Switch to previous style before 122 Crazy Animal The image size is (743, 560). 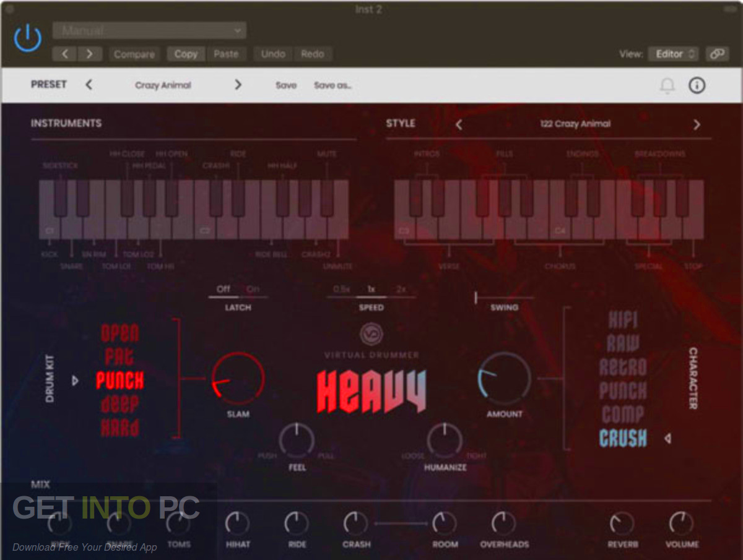click(459, 124)
